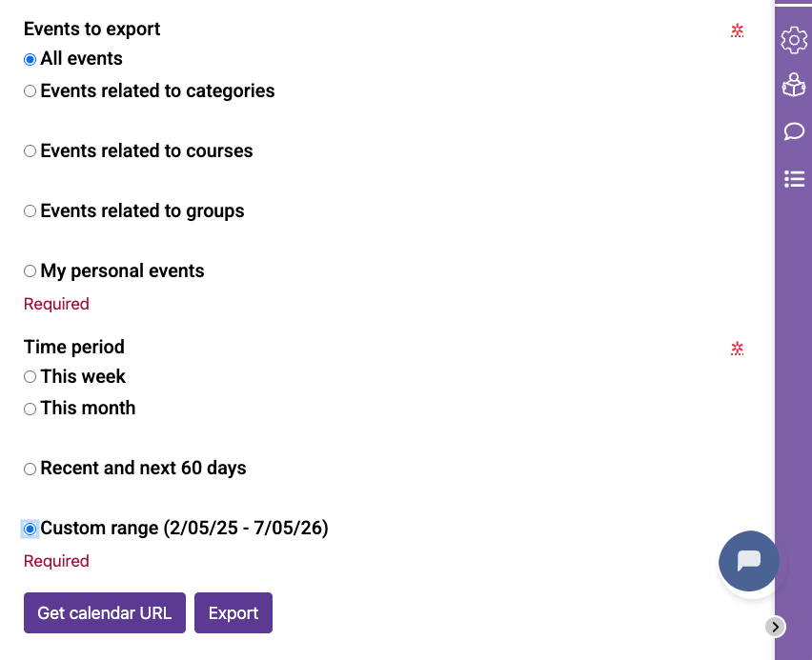Click the blocks cube icon in sidebar

pyautogui.click(x=794, y=86)
